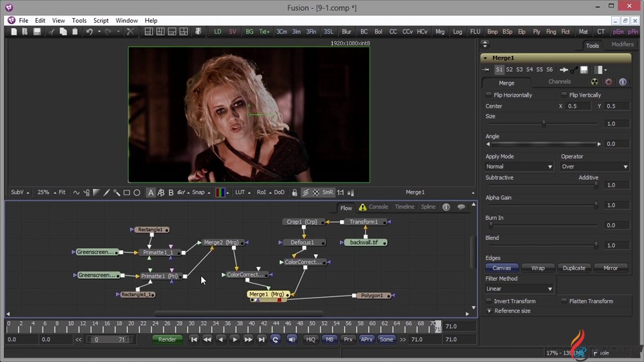Open the Script menu
The image size is (644, 362).
point(101,21)
